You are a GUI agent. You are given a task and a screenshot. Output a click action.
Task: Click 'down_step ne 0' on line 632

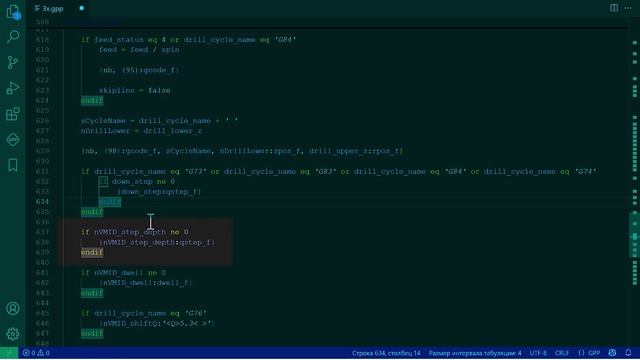[x=143, y=182]
